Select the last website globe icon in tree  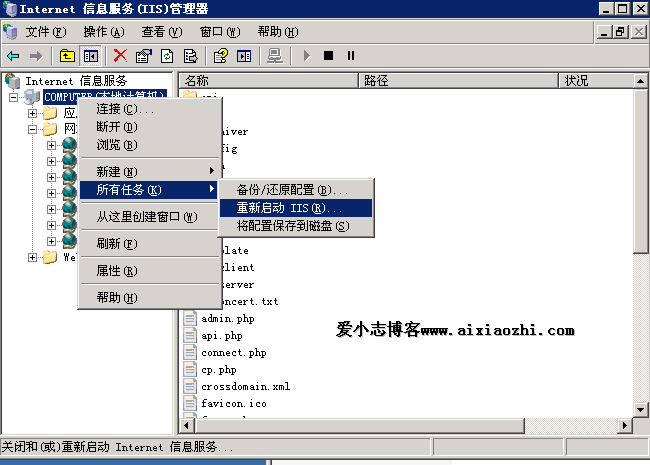click(x=70, y=241)
